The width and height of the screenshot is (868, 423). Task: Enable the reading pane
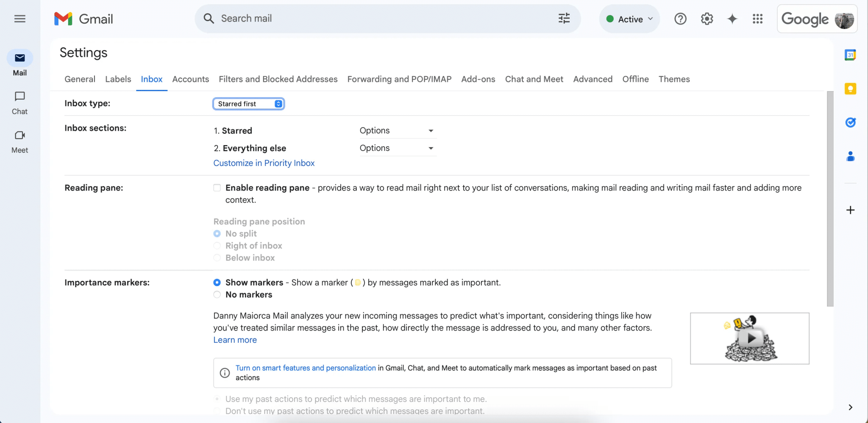tap(217, 188)
